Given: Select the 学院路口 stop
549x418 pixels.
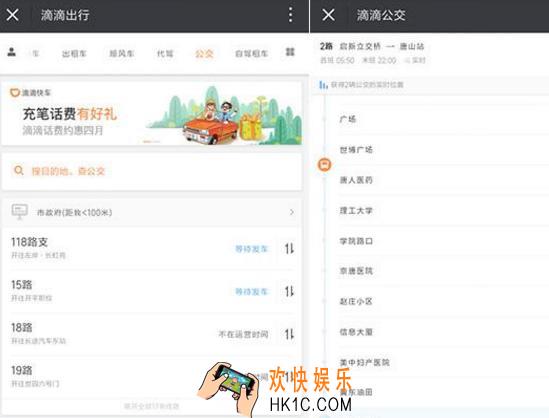Looking at the screenshot, I should 356,241.
